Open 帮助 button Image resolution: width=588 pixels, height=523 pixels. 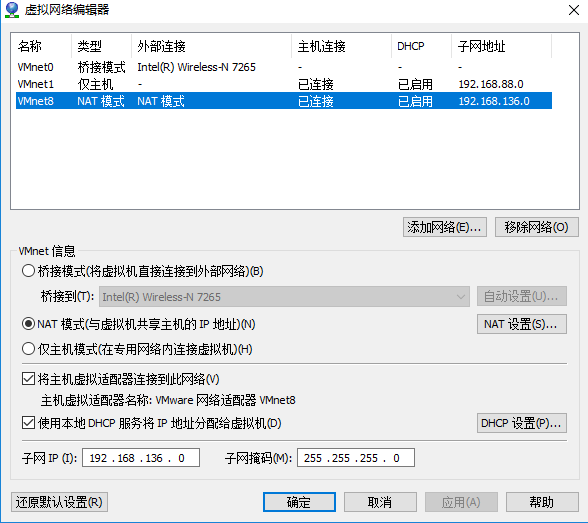[542, 502]
